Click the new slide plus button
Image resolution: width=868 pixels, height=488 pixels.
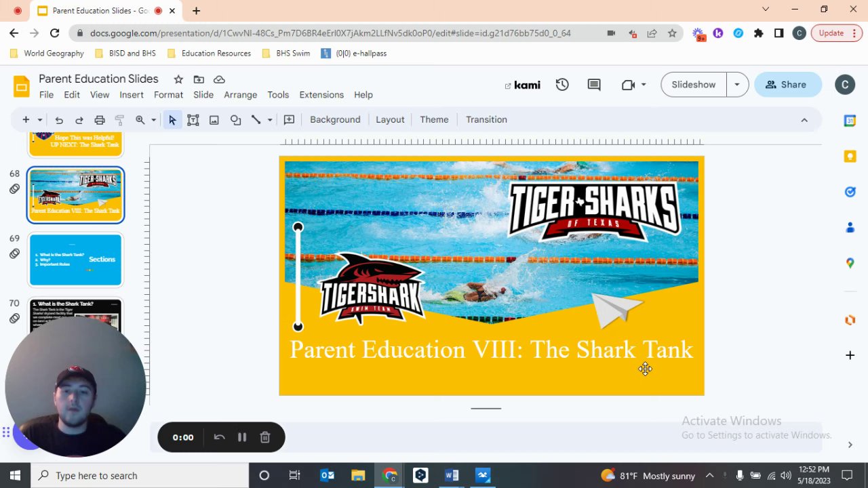[26, 120]
